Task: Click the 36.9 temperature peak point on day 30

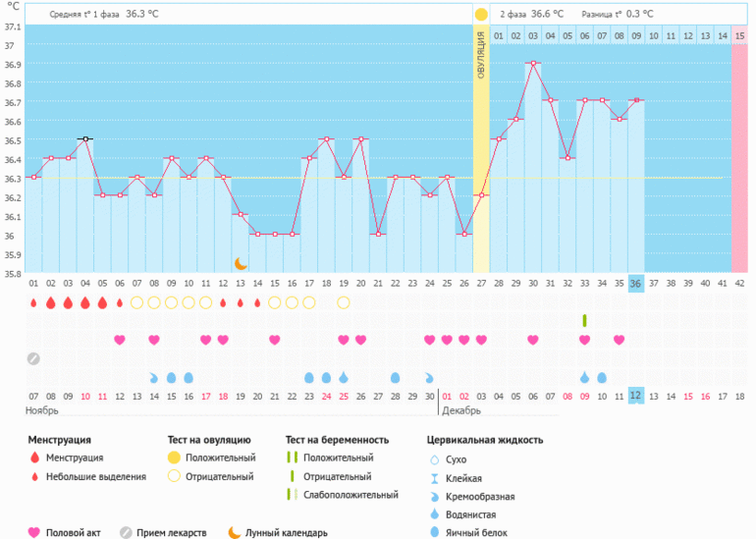Action: click(533, 63)
